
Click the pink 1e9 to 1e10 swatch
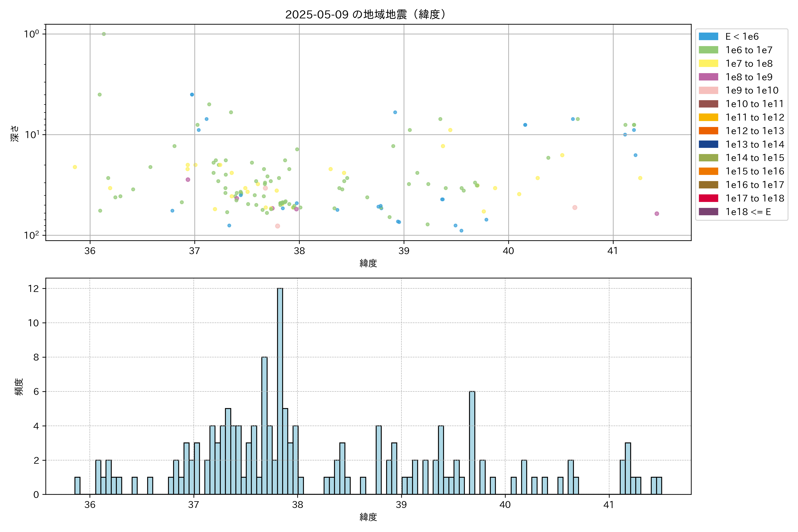pos(708,90)
